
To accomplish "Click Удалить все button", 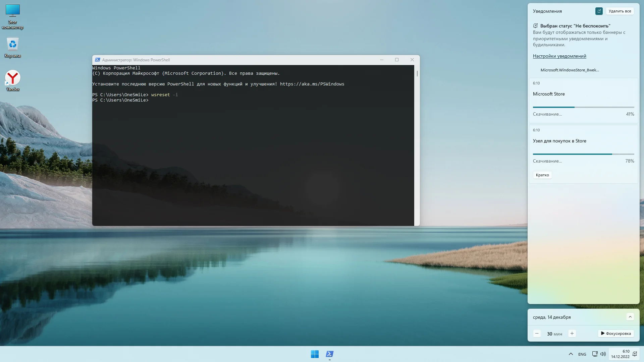I will pyautogui.click(x=620, y=11).
